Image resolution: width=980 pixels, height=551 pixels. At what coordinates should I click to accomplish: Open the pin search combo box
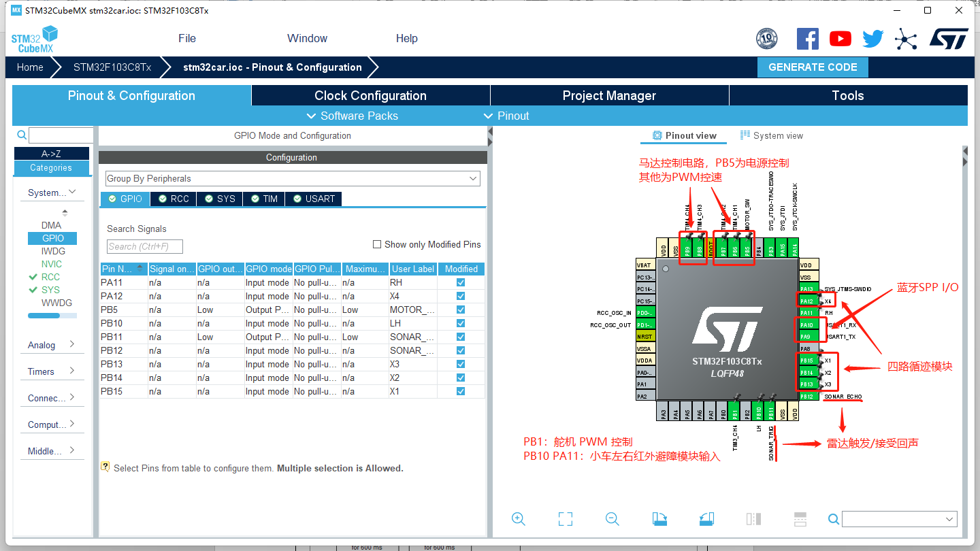pyautogui.click(x=900, y=519)
